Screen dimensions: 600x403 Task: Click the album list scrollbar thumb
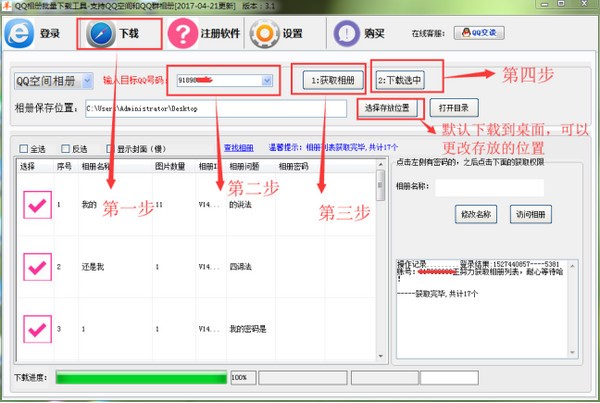[380, 185]
